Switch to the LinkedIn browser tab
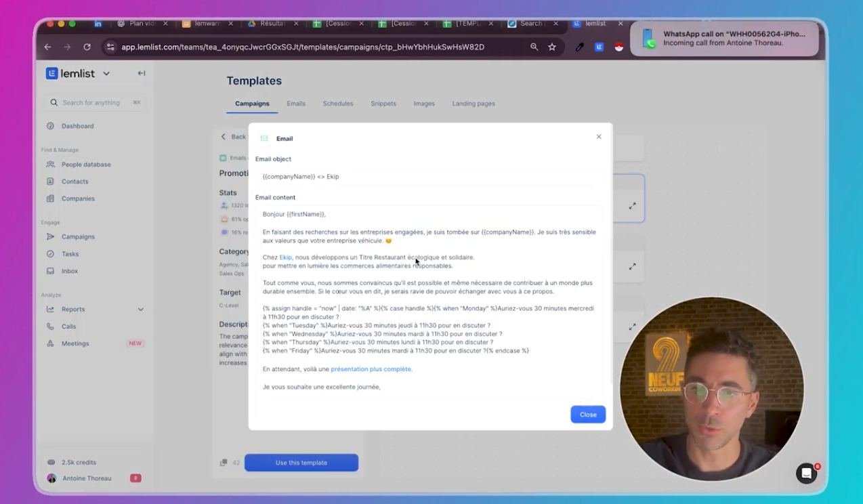863x504 pixels. click(98, 23)
